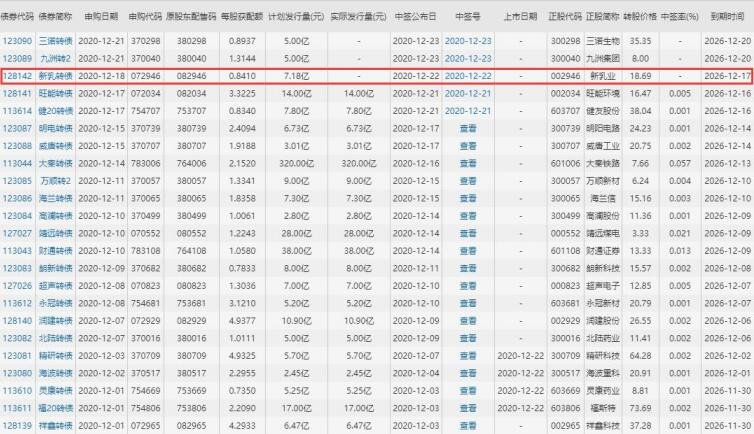
Task: Click 查看 link in row 113043
Action: (x=468, y=251)
